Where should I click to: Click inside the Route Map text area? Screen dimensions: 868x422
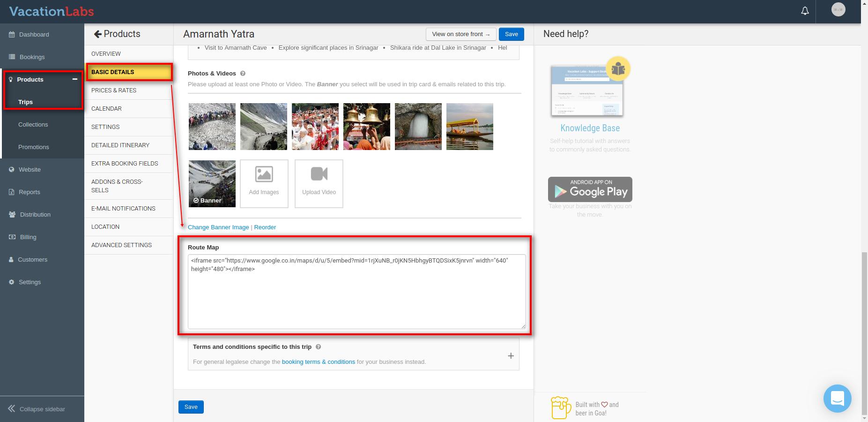point(356,295)
